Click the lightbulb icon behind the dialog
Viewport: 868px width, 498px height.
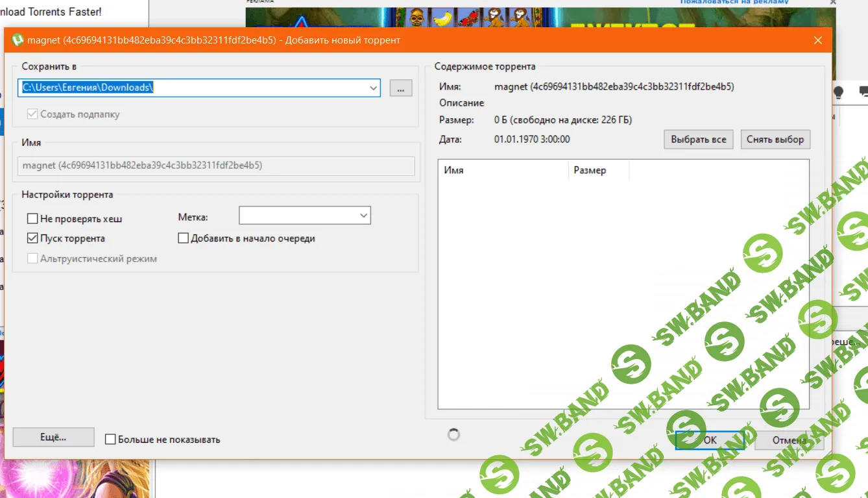838,92
